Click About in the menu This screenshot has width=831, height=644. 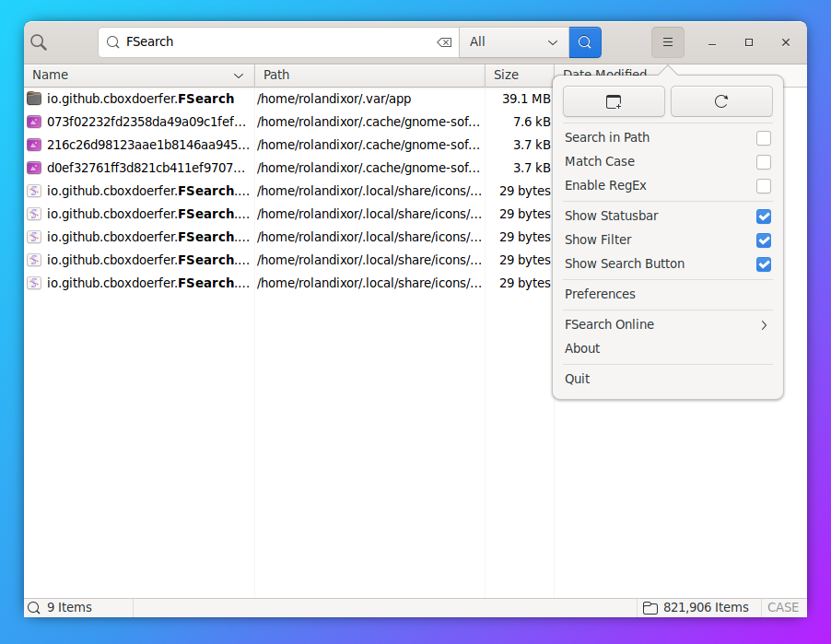point(582,348)
